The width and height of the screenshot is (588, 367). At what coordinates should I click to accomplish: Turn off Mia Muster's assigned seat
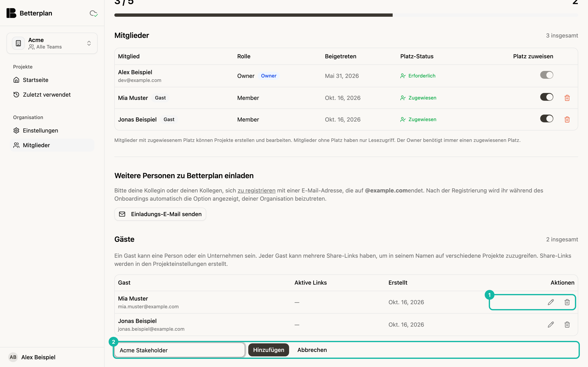(x=547, y=97)
